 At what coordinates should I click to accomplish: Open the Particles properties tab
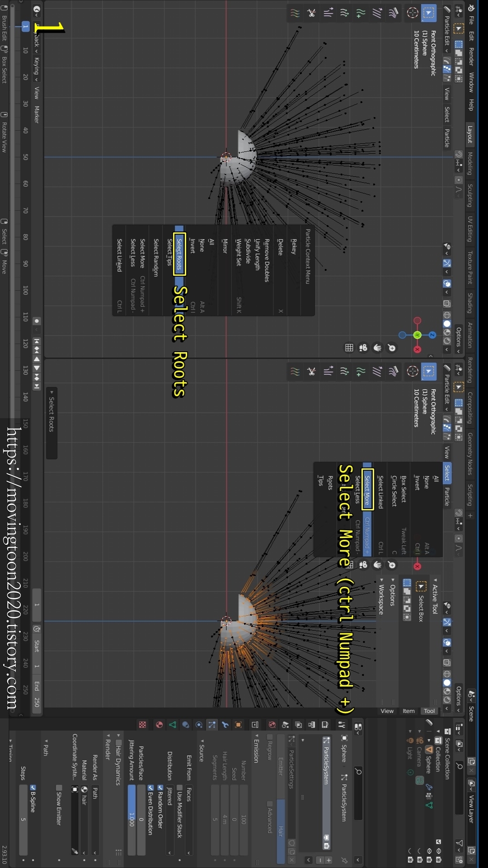coord(212,725)
